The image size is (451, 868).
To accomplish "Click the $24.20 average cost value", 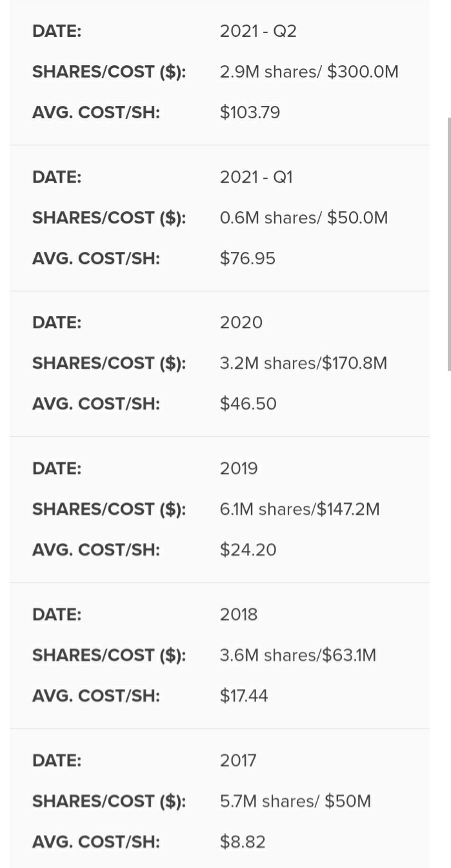I will [248, 550].
